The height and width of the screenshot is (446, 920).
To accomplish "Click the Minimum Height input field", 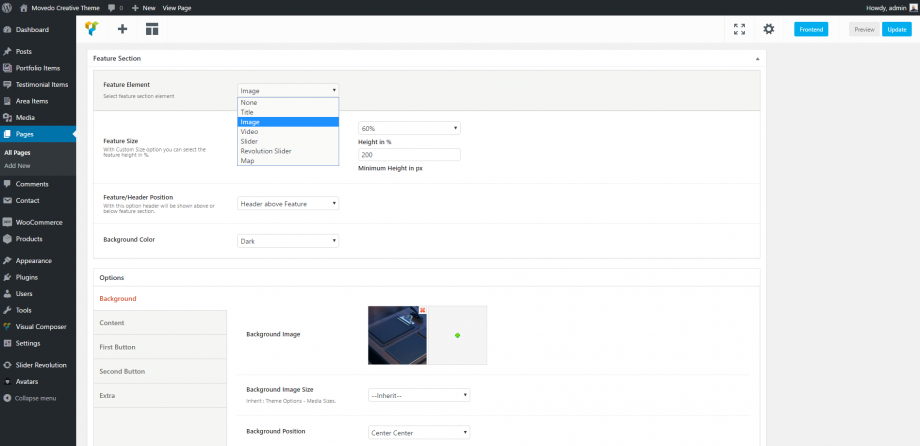I will tap(409, 155).
